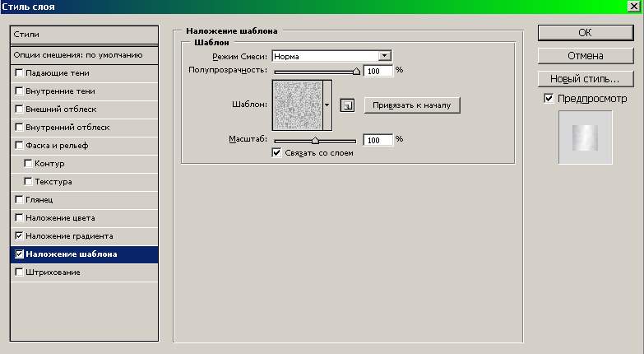Select the Штрихование style row

[84, 272]
